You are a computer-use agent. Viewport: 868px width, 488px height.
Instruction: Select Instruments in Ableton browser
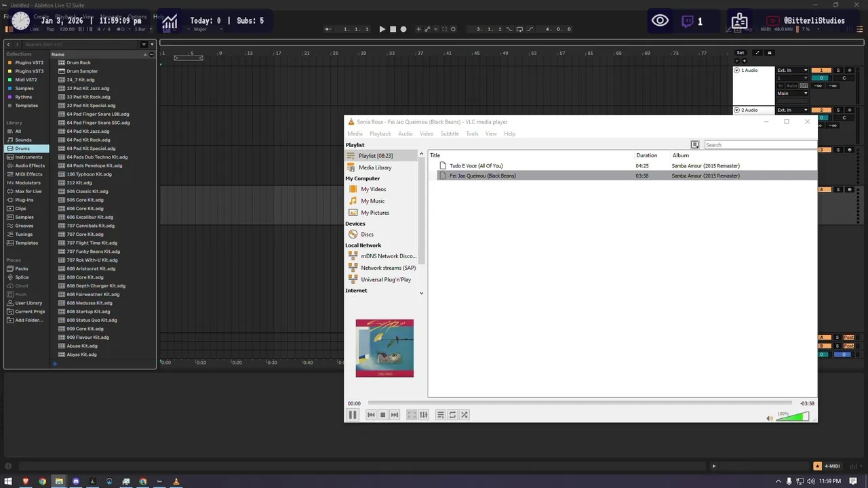[26, 157]
